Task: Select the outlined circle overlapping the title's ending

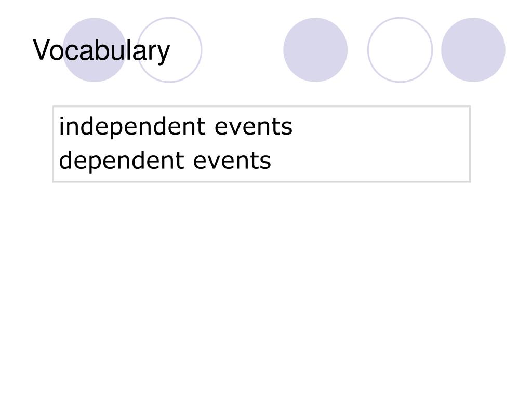Action: (170, 50)
